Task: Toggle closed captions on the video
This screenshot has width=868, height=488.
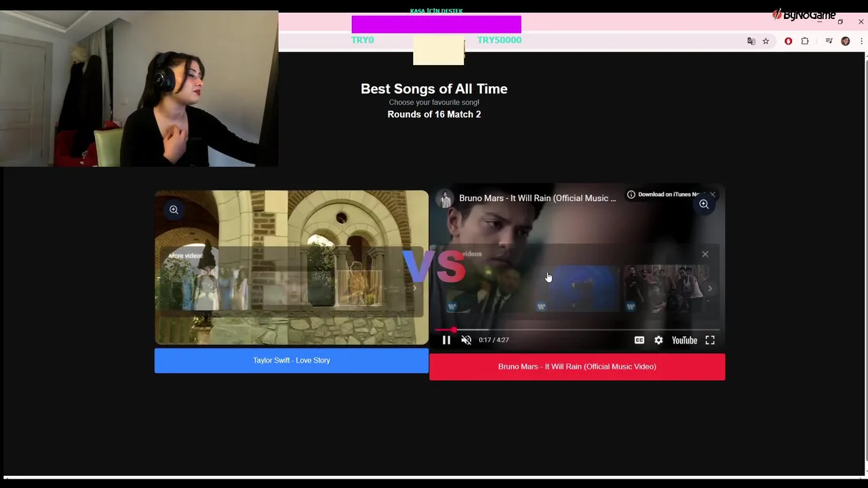Action: tap(639, 340)
